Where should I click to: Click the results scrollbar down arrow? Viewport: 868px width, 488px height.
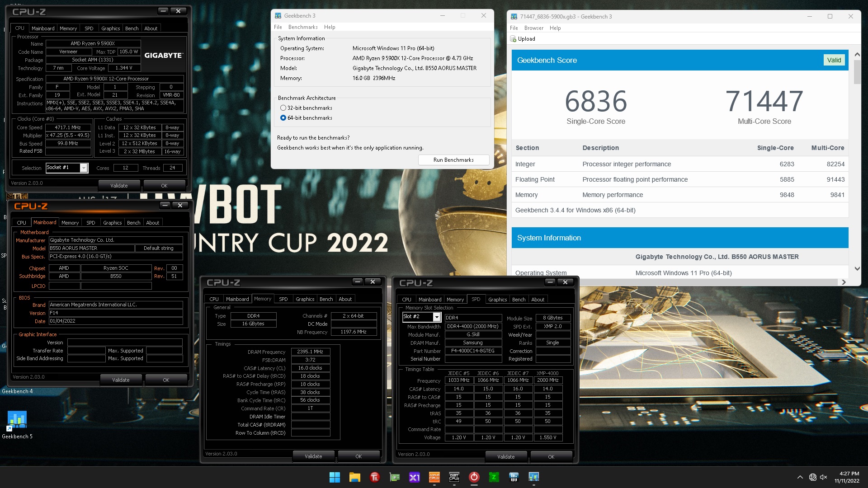pyautogui.click(x=857, y=269)
